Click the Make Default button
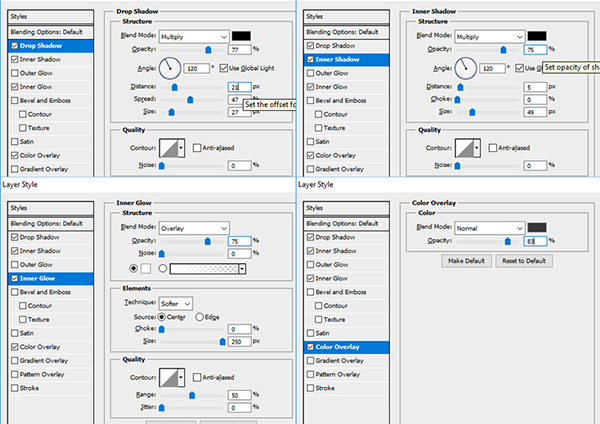 click(x=468, y=259)
